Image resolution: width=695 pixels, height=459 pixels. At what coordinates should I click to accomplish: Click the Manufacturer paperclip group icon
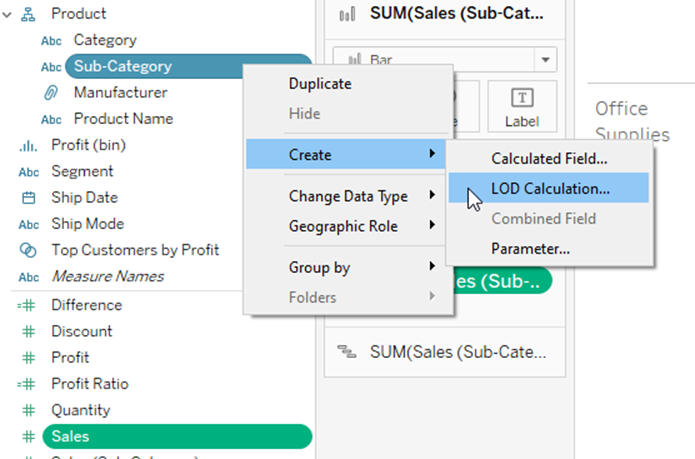tap(51, 93)
